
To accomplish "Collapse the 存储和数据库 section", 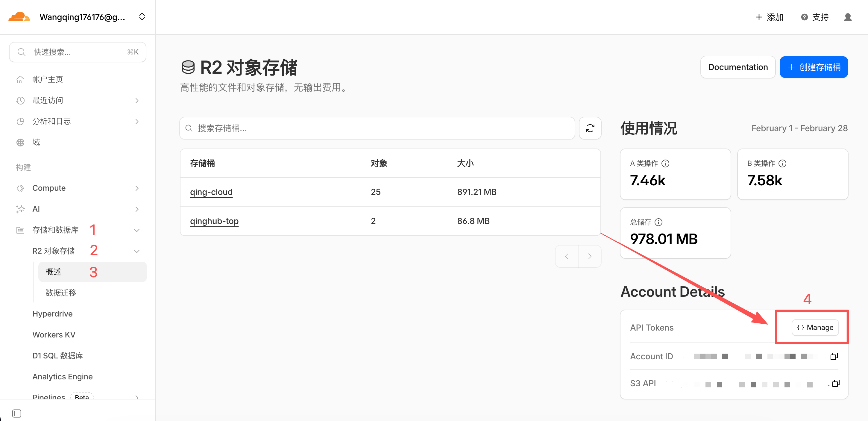I will click(136, 230).
